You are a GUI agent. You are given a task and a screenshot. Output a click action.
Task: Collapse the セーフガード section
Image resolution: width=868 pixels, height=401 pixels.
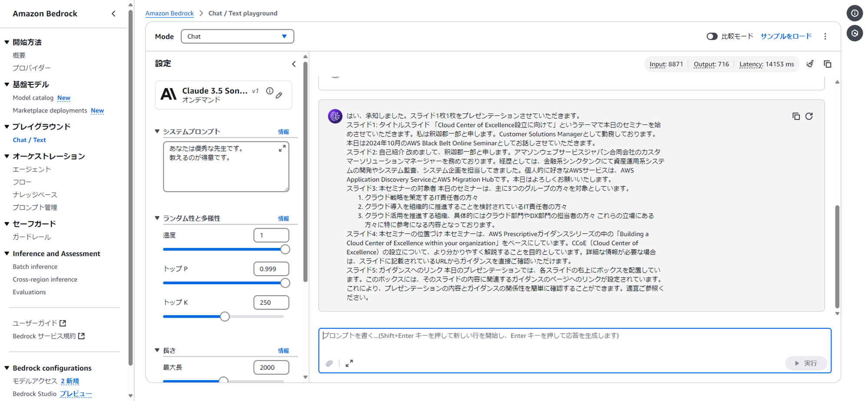pyautogui.click(x=7, y=224)
